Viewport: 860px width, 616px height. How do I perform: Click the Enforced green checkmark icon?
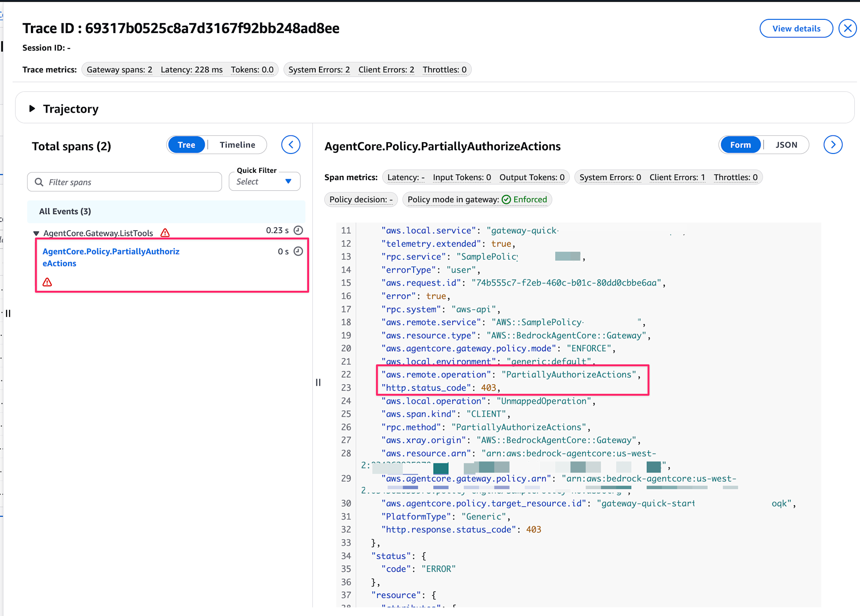507,199
